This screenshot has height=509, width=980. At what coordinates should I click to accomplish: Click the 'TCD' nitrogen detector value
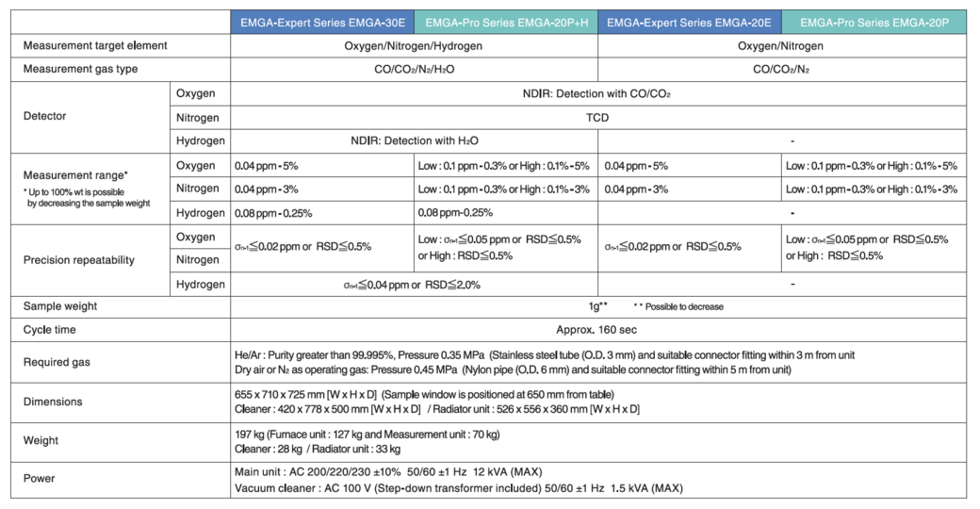pyautogui.click(x=596, y=118)
